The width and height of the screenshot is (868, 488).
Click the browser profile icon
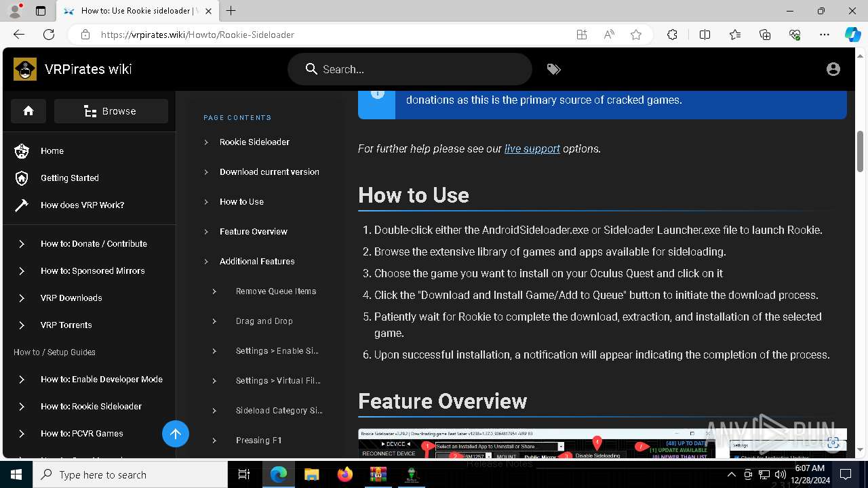click(15, 11)
